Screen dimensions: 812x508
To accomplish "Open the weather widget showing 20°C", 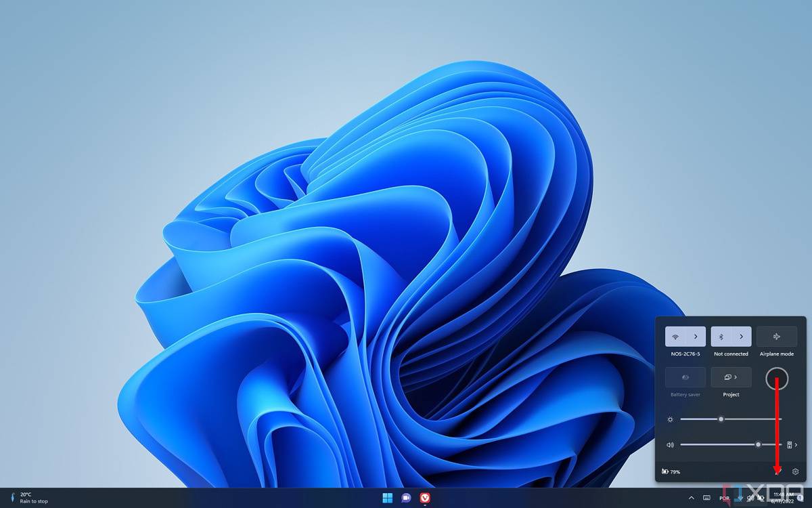I will tap(30, 498).
